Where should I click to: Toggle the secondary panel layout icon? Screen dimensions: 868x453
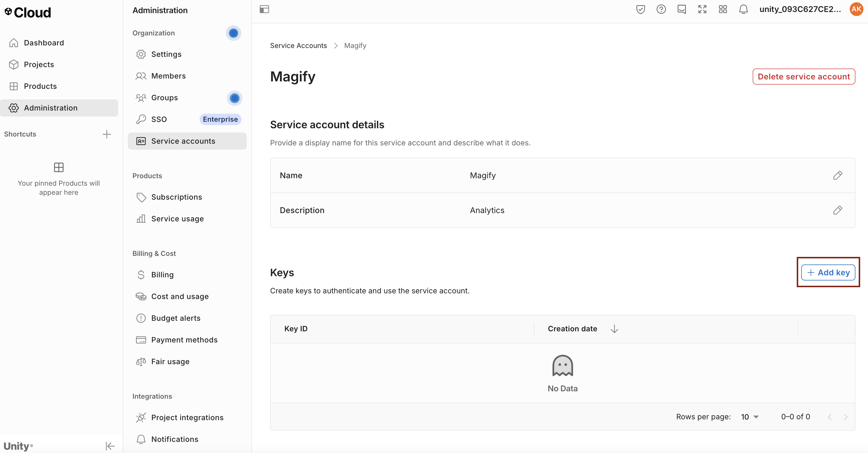pos(264,9)
